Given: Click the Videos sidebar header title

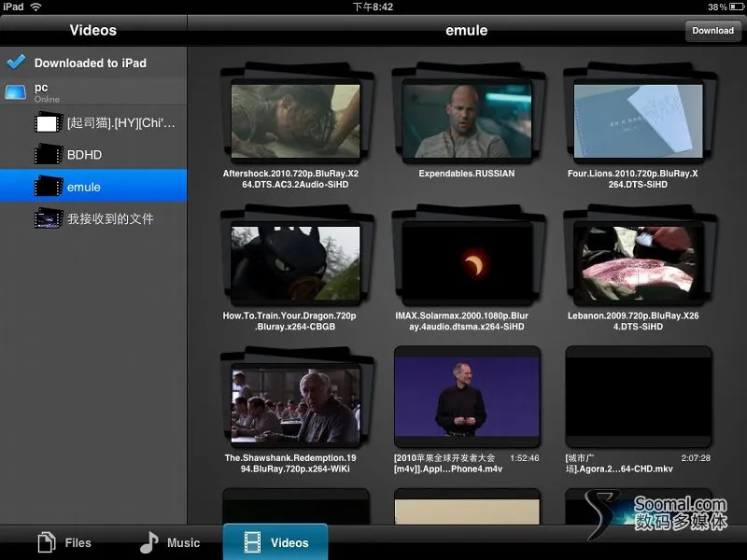Looking at the screenshot, I should point(92,30).
